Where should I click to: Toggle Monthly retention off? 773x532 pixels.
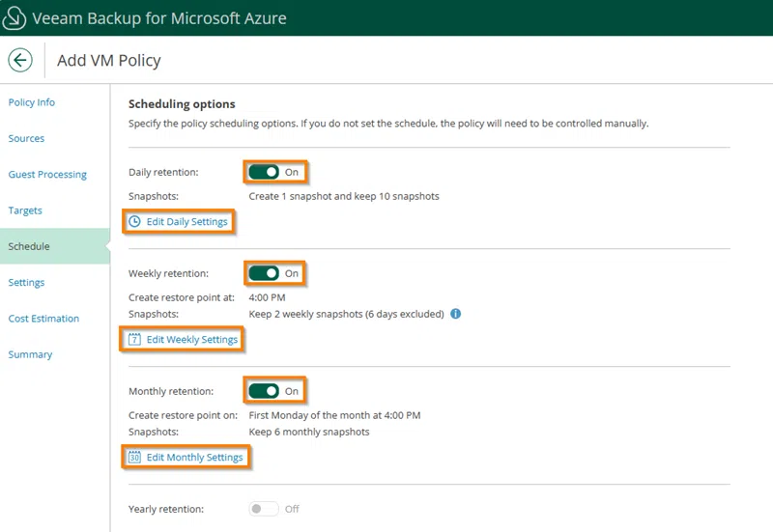tap(264, 391)
